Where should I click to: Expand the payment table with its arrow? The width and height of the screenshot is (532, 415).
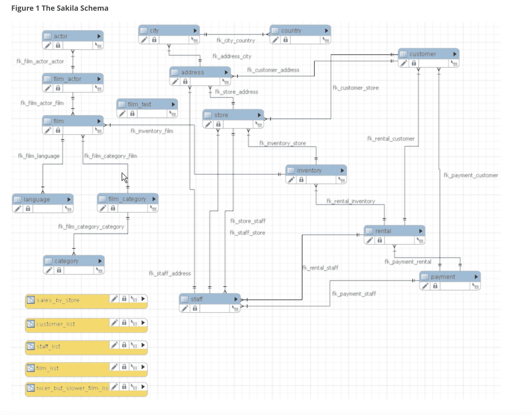click(476, 277)
